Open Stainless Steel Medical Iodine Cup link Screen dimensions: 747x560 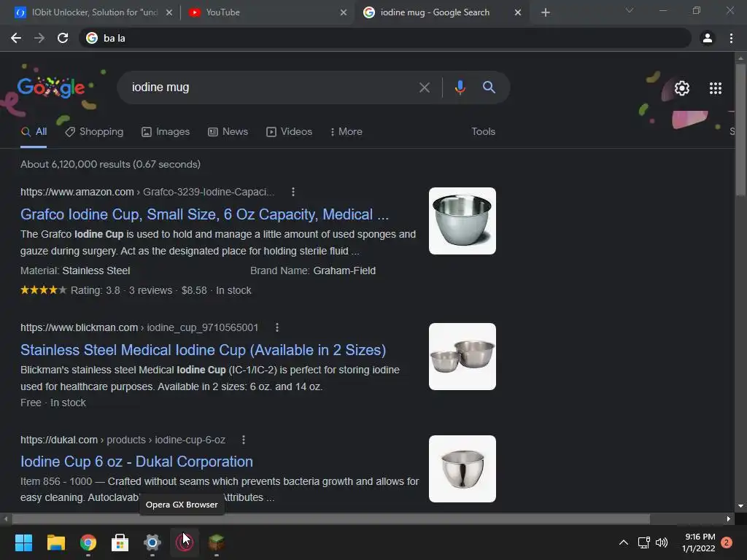[x=203, y=350]
